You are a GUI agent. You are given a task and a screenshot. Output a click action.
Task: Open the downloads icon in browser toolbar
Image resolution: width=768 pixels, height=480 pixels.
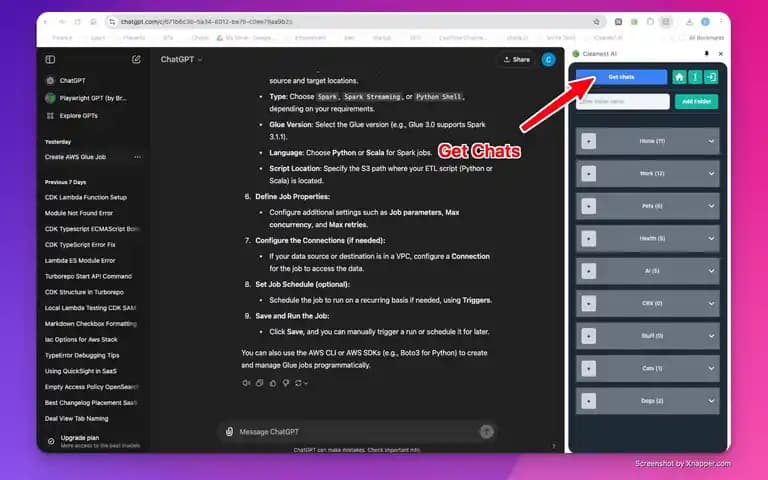point(689,22)
